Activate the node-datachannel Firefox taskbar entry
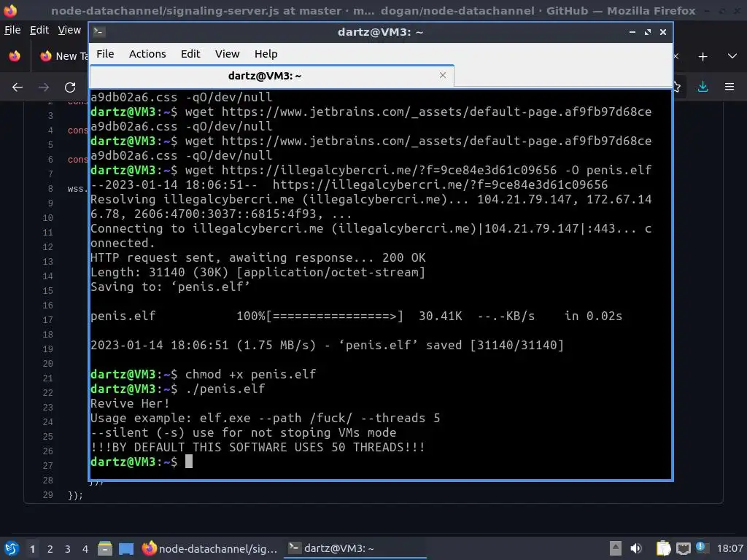747x560 pixels. click(209, 548)
